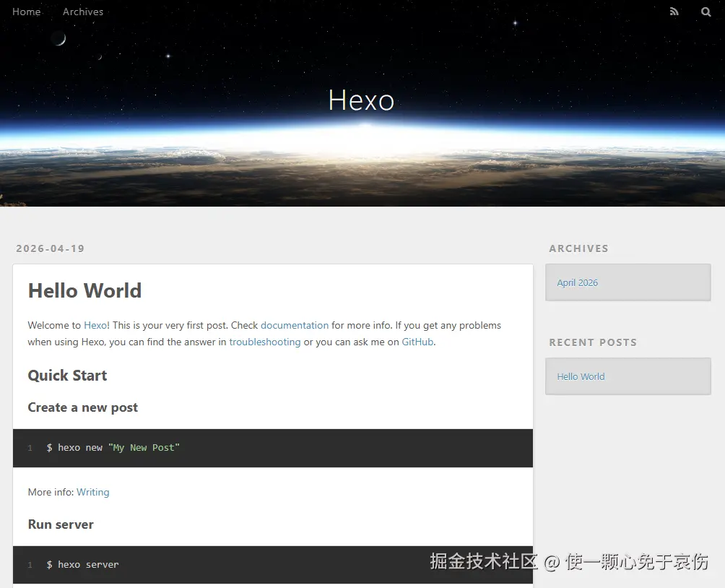Go to the Home menu item
Screen dimensions: 725x588
click(26, 12)
